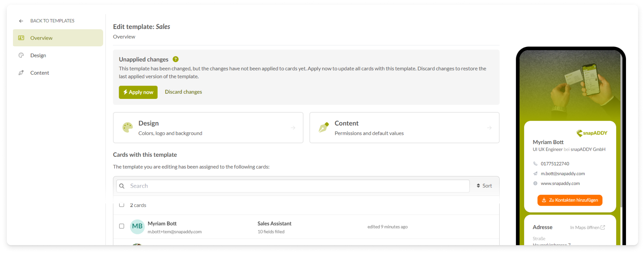This screenshot has height=253, width=644.
Task: Open Content in the sidebar
Action: click(x=39, y=73)
